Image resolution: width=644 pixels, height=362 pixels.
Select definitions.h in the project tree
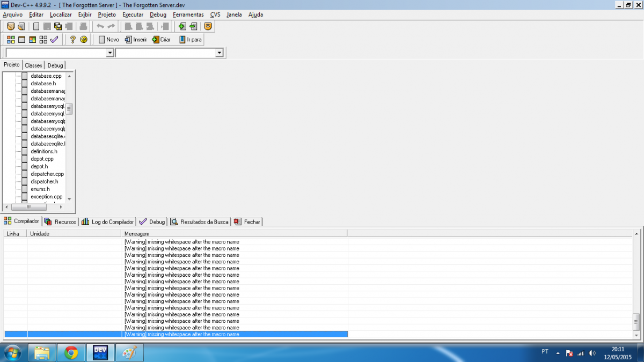pos(44,151)
